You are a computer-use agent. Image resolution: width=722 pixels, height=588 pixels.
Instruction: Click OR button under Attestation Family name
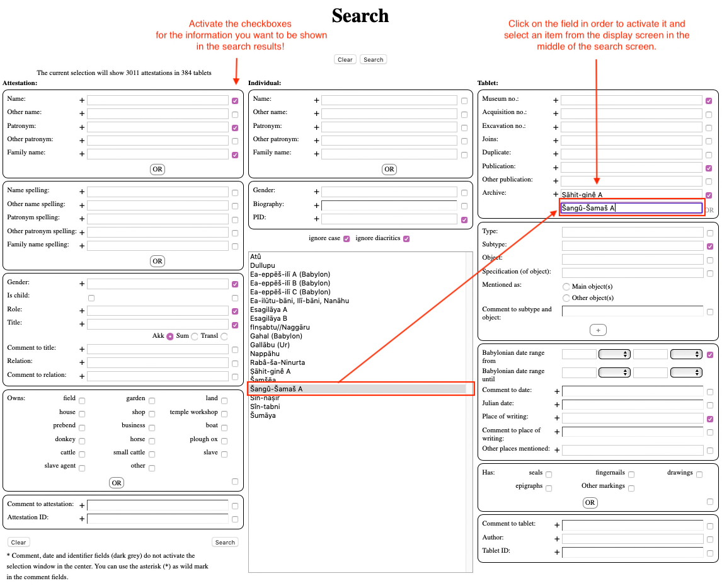(x=158, y=170)
